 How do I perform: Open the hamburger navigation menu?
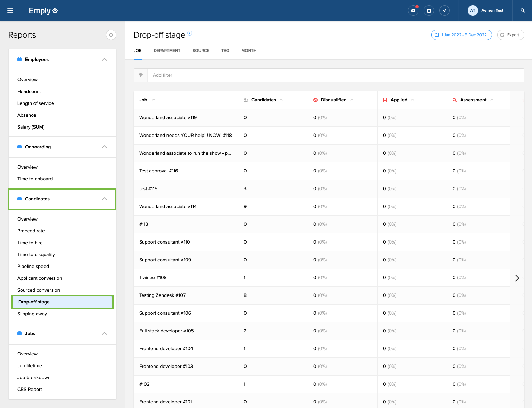(x=10, y=10)
